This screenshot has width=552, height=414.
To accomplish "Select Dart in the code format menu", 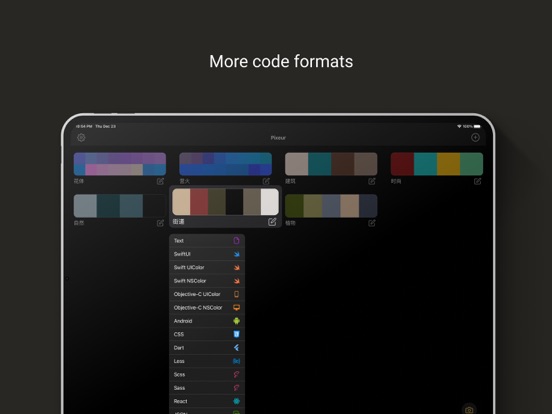I will coord(207,348).
